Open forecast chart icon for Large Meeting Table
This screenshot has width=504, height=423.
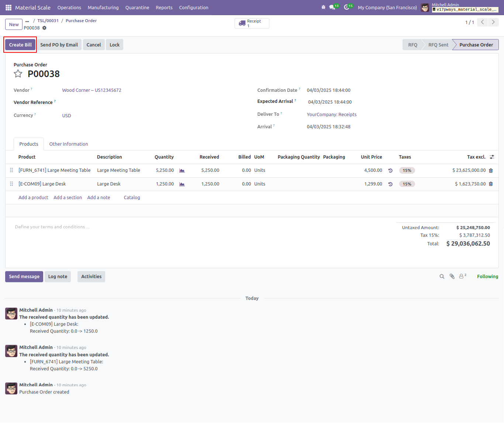point(182,170)
